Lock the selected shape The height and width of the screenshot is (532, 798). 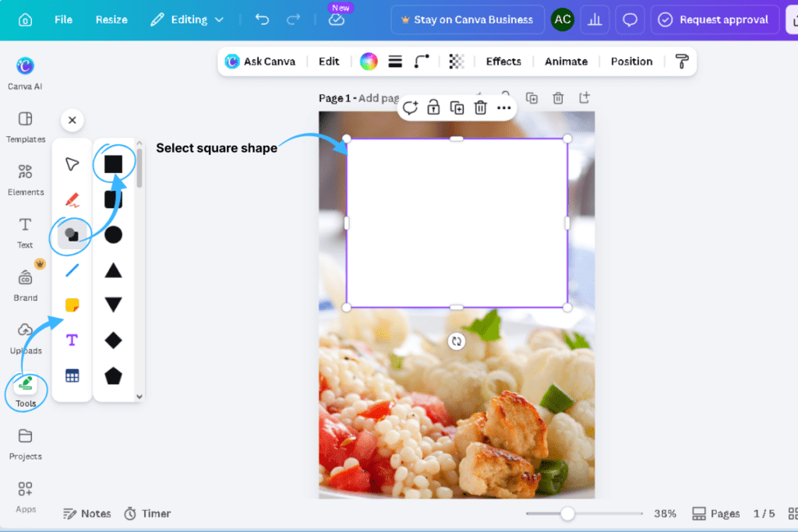(x=433, y=107)
